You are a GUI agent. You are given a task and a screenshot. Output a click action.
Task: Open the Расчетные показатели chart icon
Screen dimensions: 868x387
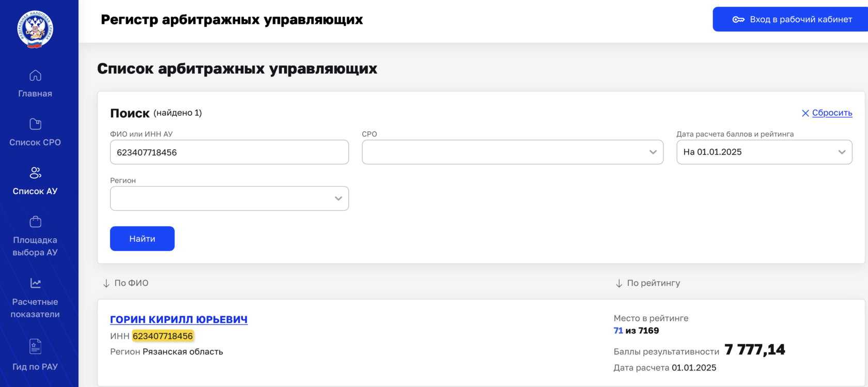click(x=35, y=283)
